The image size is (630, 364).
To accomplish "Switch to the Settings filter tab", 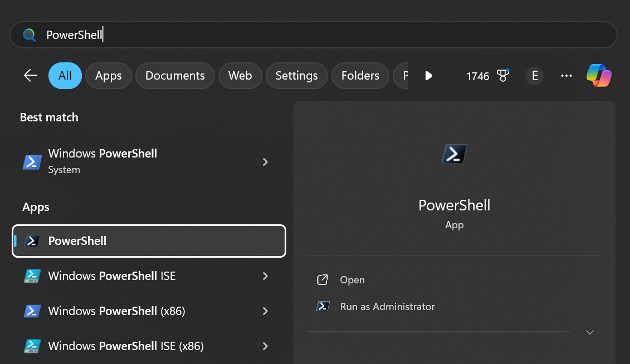I will tap(296, 76).
